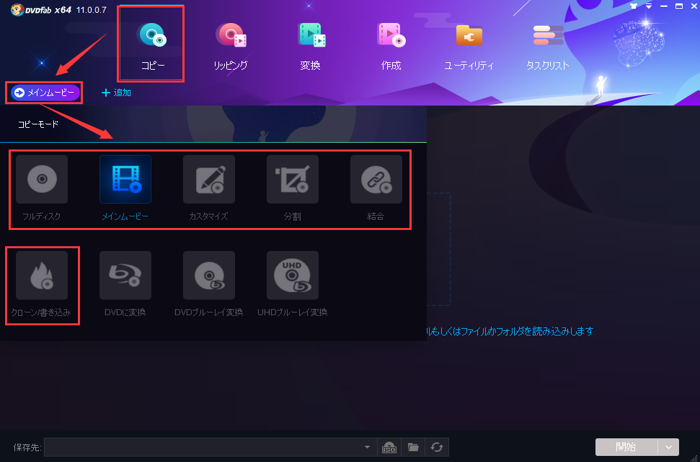Choose the 分割 copy mode

293,181
